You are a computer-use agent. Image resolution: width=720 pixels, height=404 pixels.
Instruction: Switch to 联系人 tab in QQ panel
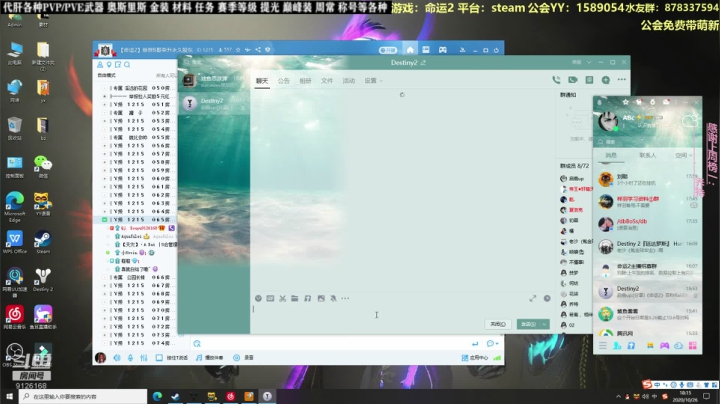pos(647,155)
